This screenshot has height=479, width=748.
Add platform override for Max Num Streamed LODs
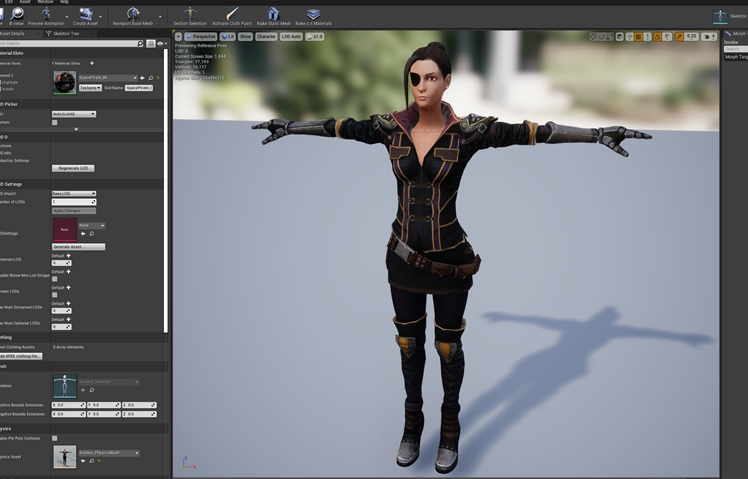69,303
